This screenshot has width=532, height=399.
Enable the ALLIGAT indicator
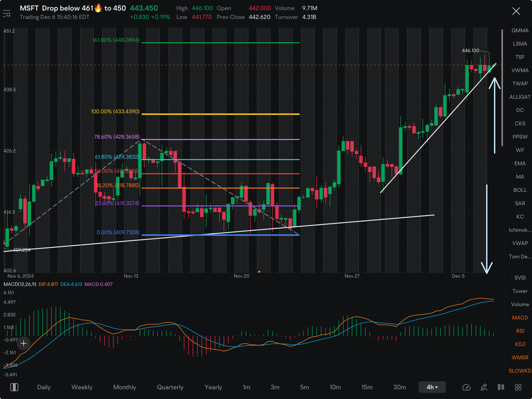coord(520,97)
